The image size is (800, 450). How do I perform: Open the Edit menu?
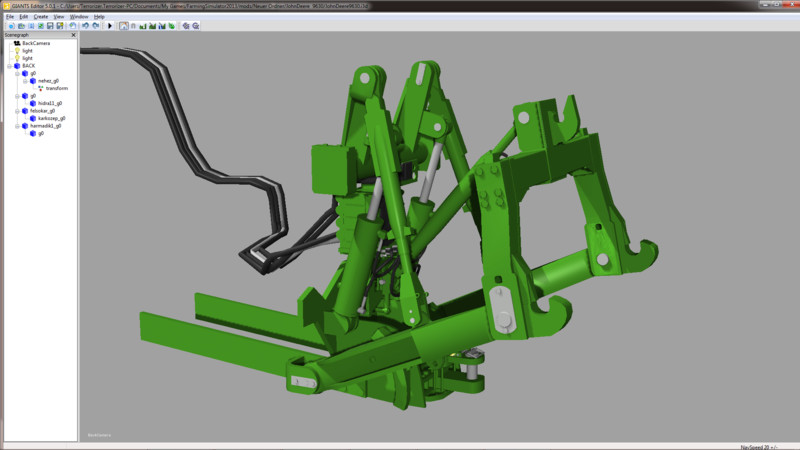pos(23,17)
